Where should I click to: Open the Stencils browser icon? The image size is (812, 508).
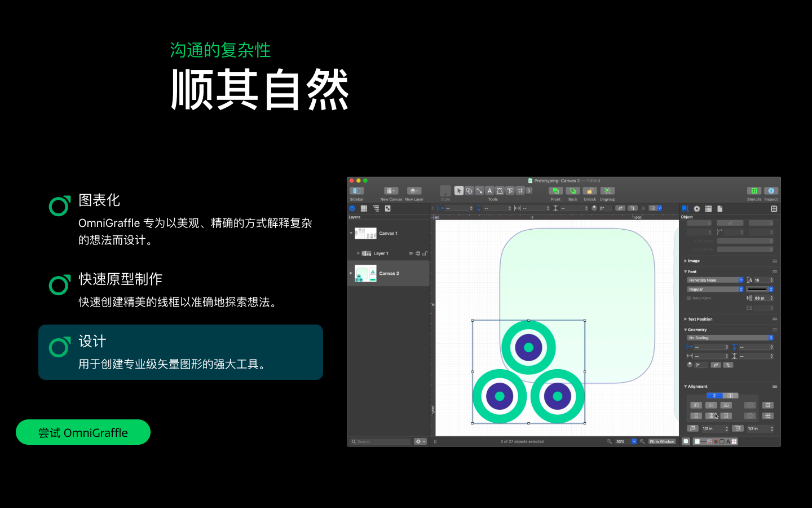[x=754, y=191]
